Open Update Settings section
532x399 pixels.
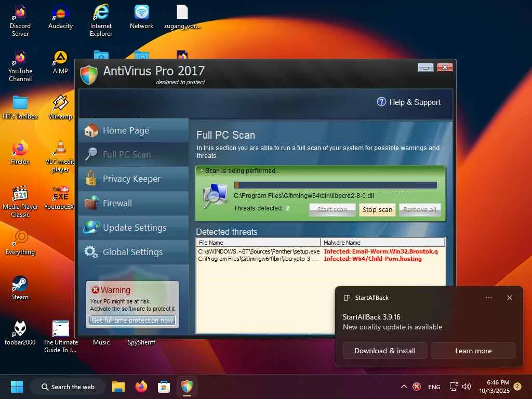pyautogui.click(x=134, y=228)
